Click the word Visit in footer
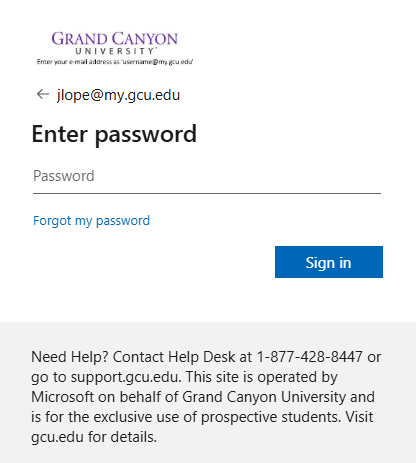 pyautogui.click(x=359, y=417)
